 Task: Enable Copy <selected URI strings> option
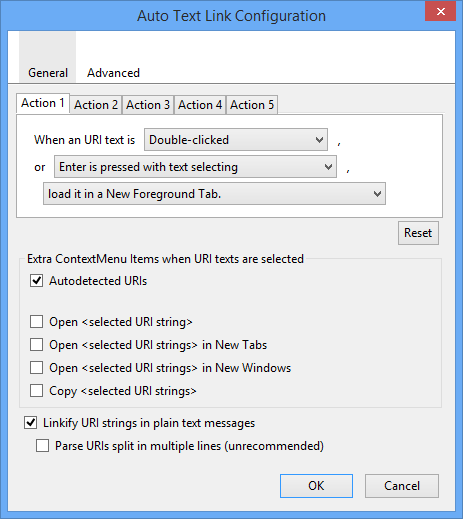36,391
